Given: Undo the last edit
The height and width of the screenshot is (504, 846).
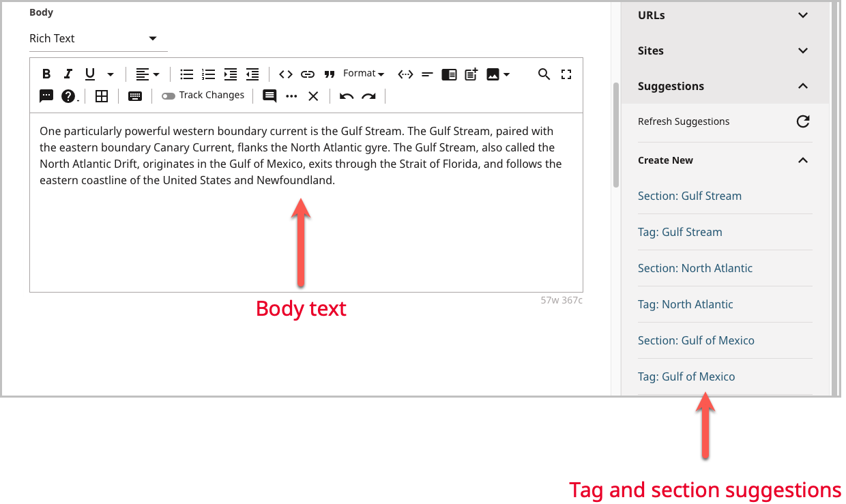Looking at the screenshot, I should coord(347,96).
